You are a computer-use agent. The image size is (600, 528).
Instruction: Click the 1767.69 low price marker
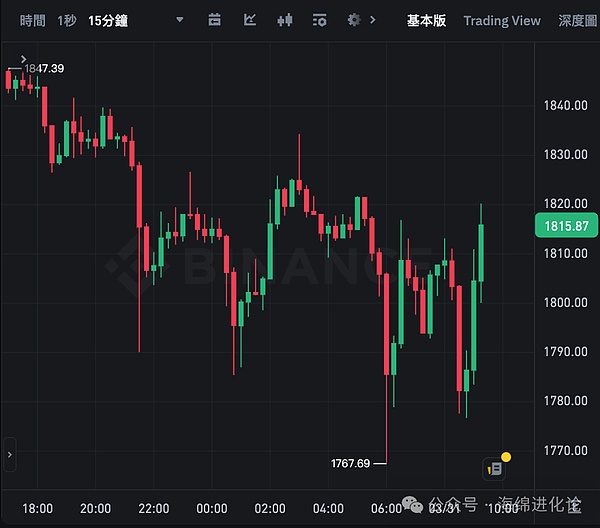click(350, 463)
